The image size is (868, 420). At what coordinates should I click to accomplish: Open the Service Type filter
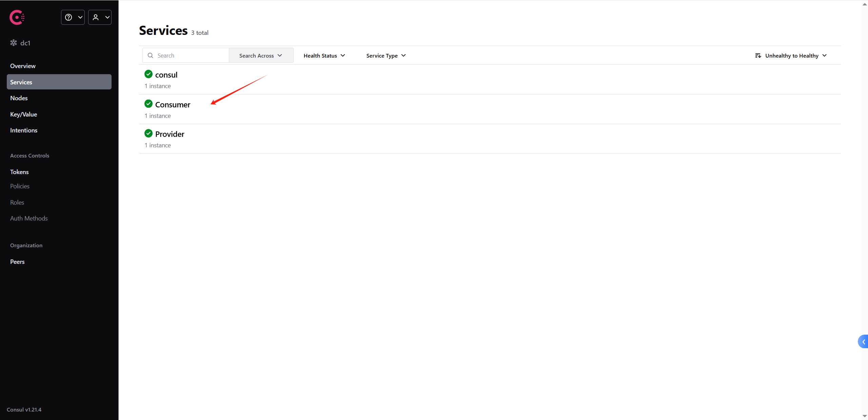pos(386,56)
